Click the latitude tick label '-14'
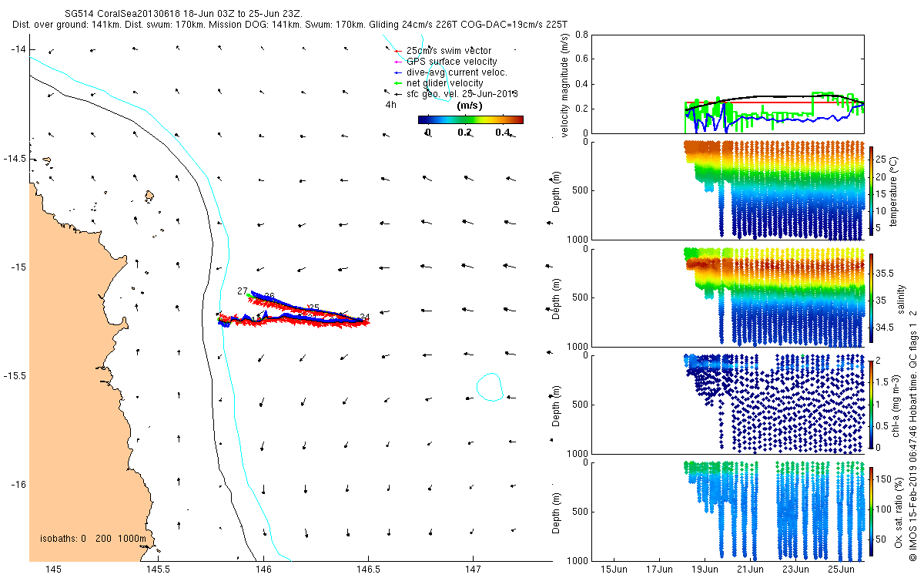 (18, 49)
